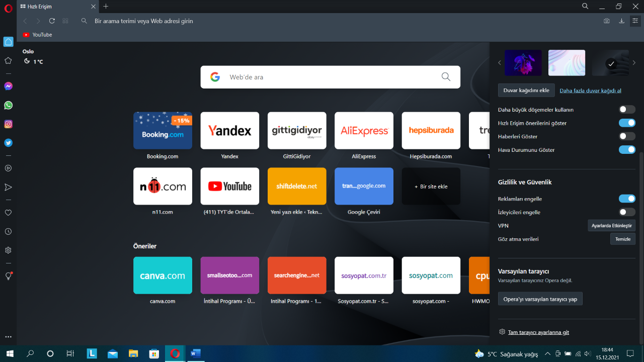This screenshot has width=644, height=362.
Task: Open the downloads icon in toolbar
Action: click(x=621, y=21)
